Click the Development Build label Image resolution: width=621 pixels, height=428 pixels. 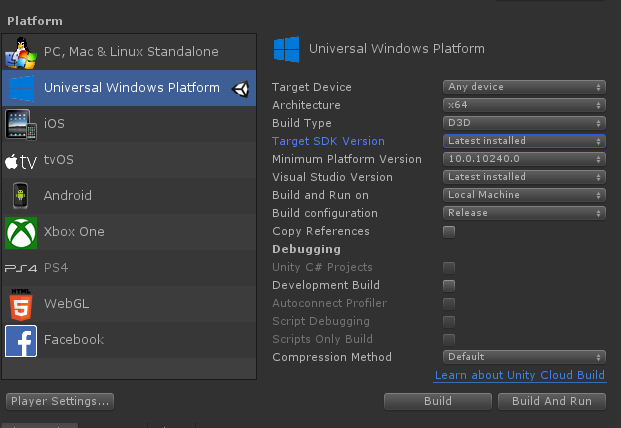(326, 285)
